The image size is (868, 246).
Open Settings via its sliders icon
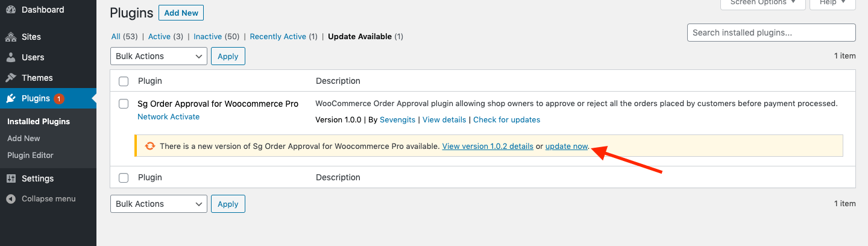click(x=11, y=178)
